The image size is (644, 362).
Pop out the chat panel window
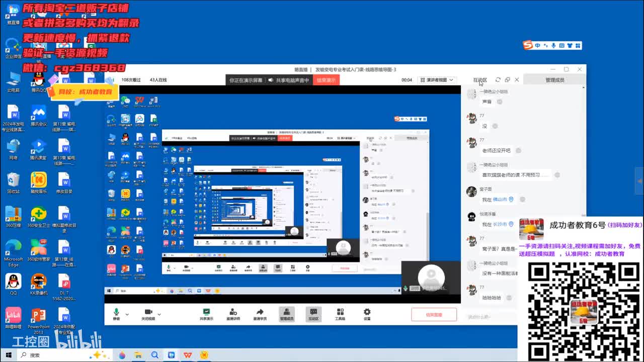pyautogui.click(x=507, y=80)
